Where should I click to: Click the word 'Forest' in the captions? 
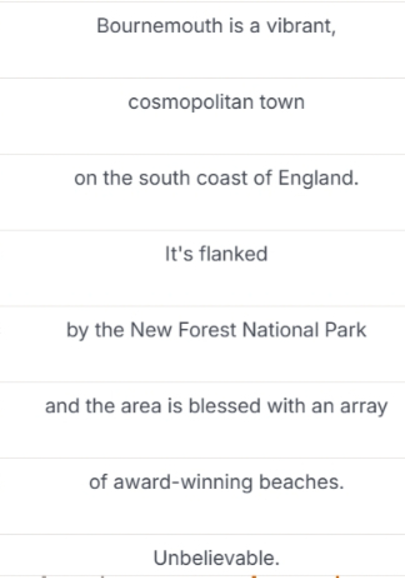(207, 330)
